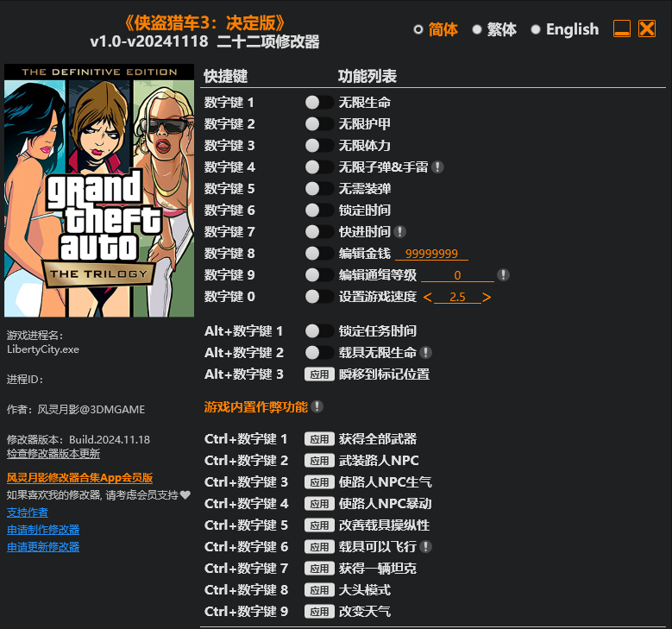Click info icon next to 载具可以飞行
This screenshot has height=629, width=672.
pyautogui.click(x=425, y=547)
